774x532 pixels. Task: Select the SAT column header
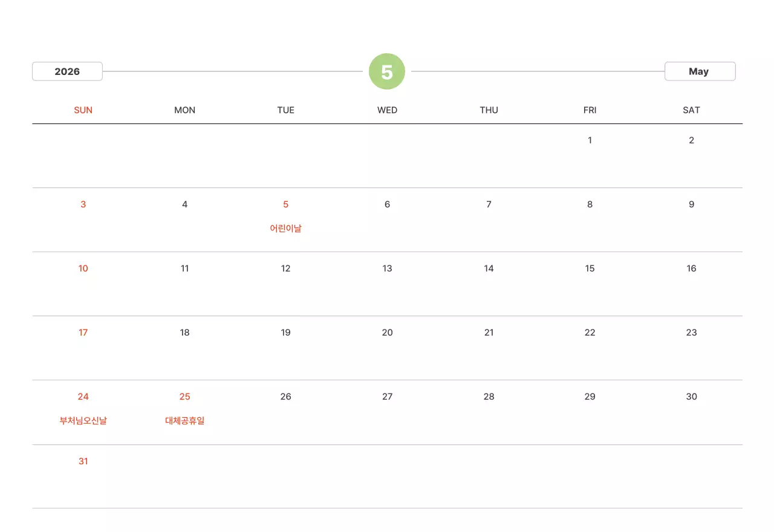(x=691, y=110)
